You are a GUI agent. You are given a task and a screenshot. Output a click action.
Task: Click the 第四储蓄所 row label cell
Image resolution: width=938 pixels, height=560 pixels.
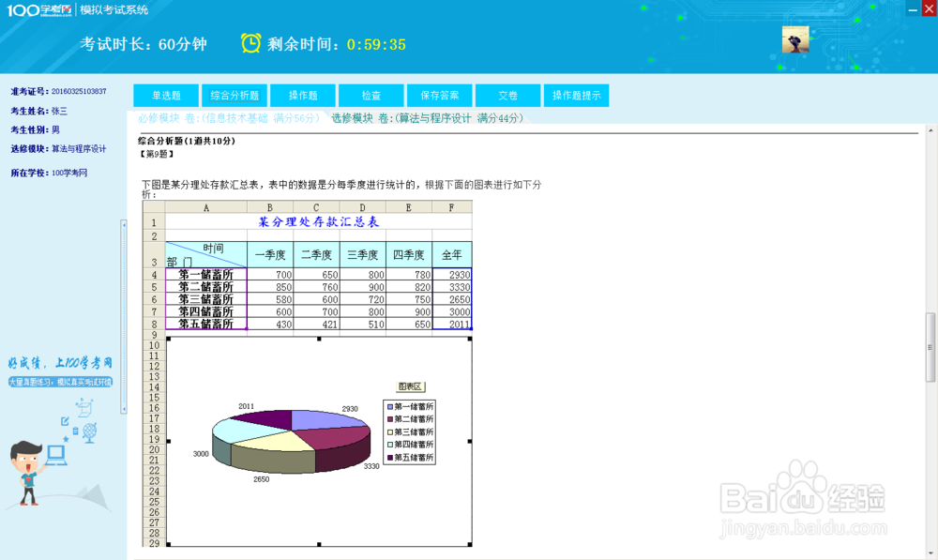pos(205,311)
